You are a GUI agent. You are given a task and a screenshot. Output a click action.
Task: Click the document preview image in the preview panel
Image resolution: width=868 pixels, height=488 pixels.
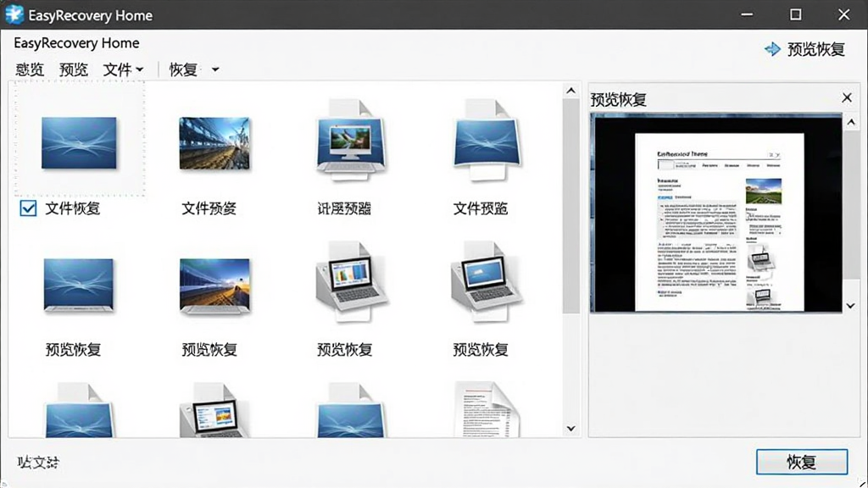coord(716,213)
